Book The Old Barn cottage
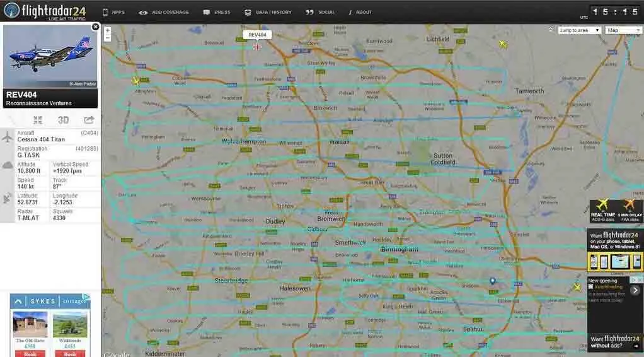 coord(30,354)
